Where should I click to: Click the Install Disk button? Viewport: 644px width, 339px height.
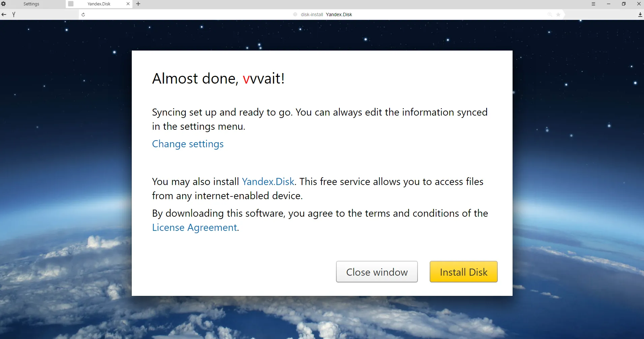(x=463, y=272)
